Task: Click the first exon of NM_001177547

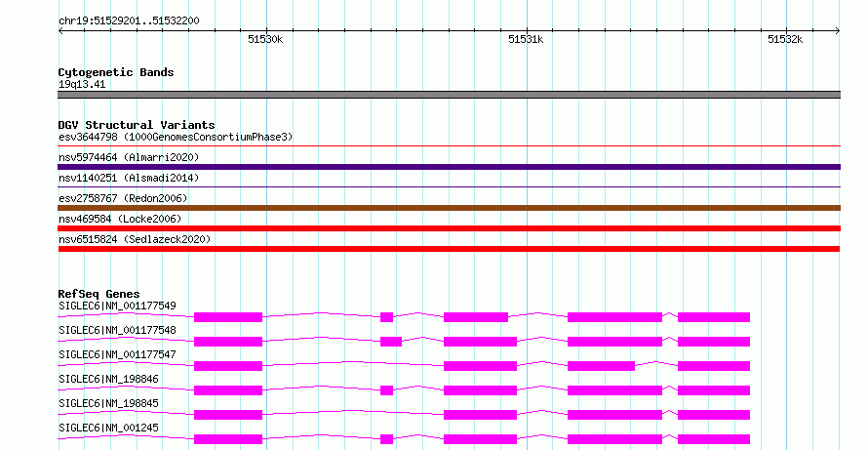Action: 228,366
